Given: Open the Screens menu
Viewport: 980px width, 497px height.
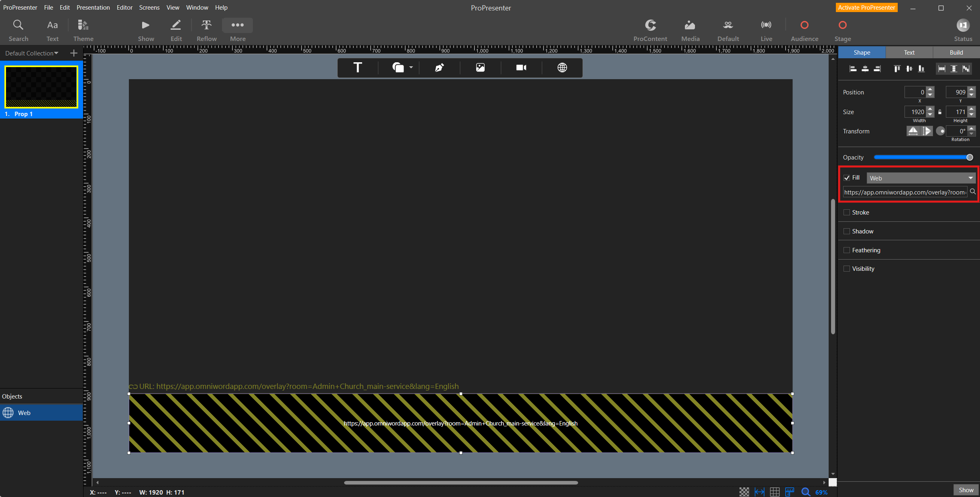Looking at the screenshot, I should tap(149, 7).
